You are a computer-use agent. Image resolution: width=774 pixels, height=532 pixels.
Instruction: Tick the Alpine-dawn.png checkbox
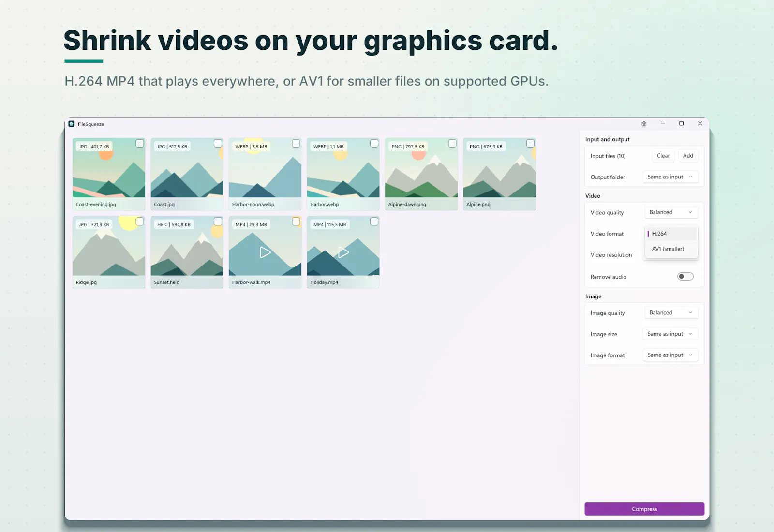[x=452, y=143]
